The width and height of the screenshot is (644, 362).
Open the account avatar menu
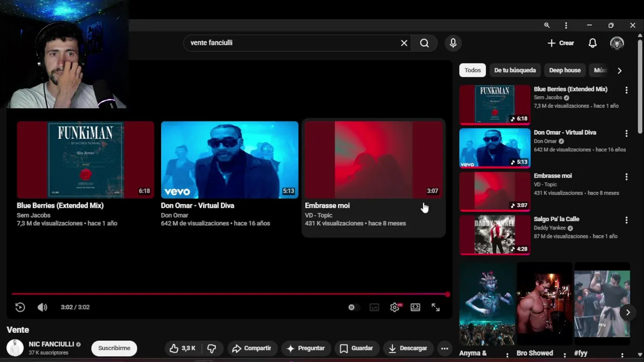pos(617,43)
